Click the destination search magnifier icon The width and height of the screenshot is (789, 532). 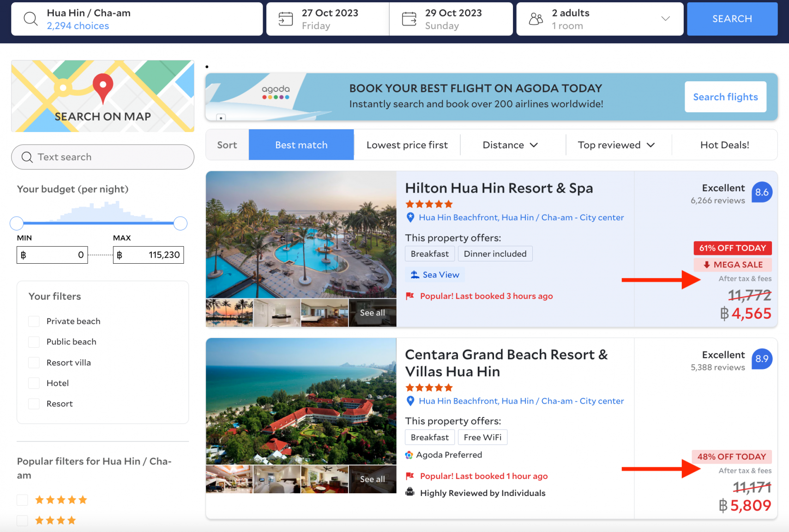pos(30,19)
